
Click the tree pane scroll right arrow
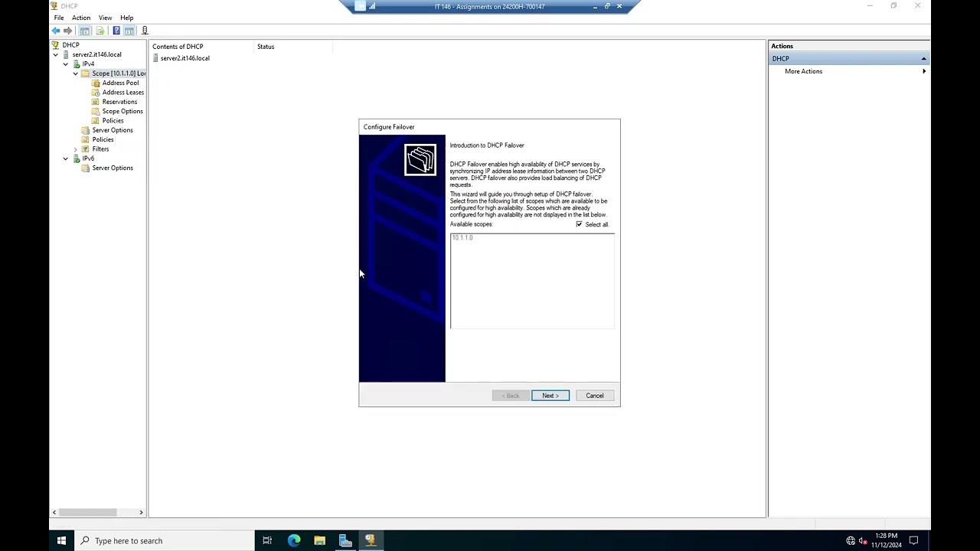[x=141, y=512]
